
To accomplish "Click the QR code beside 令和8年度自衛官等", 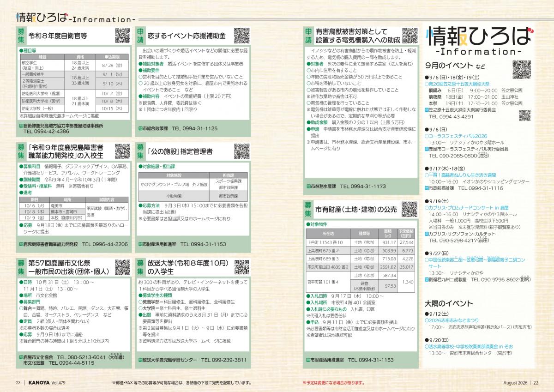I will [x=122, y=36].
